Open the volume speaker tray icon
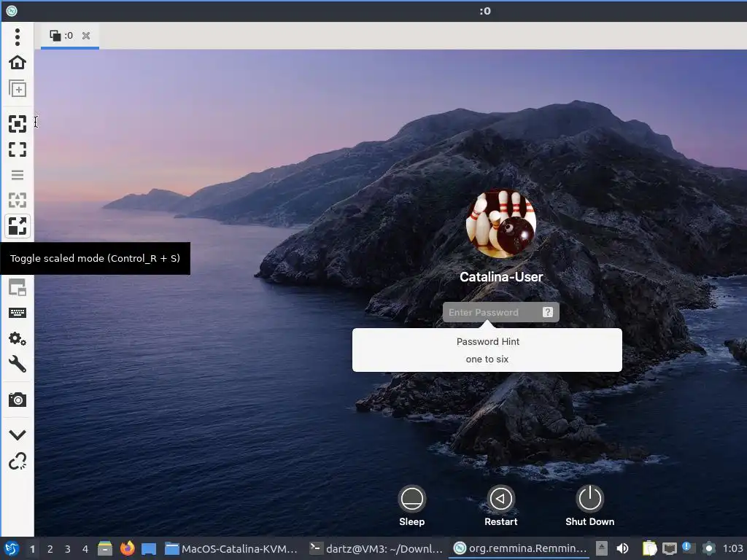This screenshot has height=560, width=747. [622, 548]
